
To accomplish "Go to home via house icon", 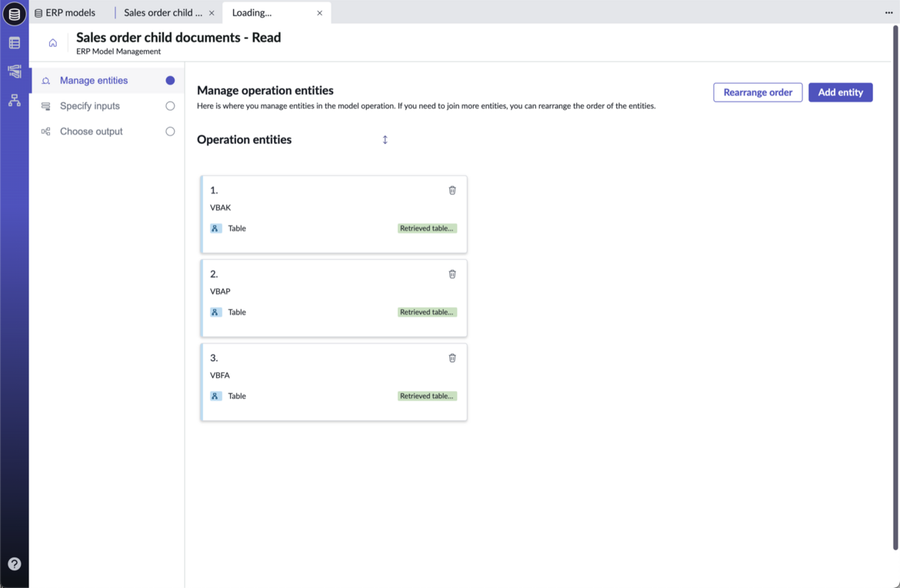I will 53,43.
